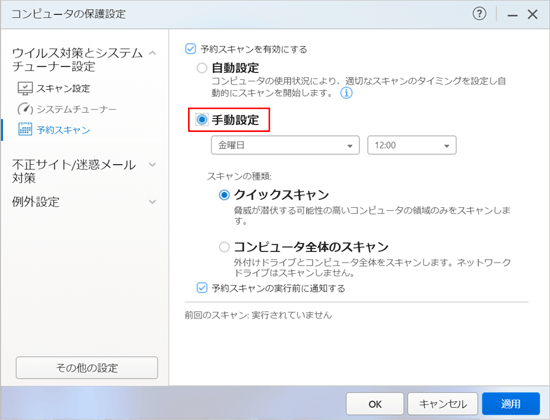The width and height of the screenshot is (550, 420).
Task: Toggle 予約スキャンの実行前に通知する checkbox
Action: (x=202, y=288)
